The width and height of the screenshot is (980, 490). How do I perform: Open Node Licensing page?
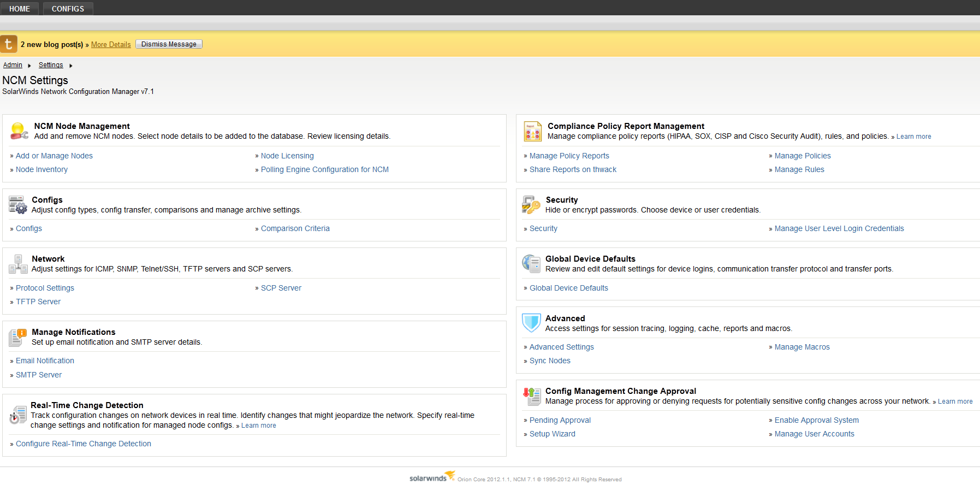287,156
